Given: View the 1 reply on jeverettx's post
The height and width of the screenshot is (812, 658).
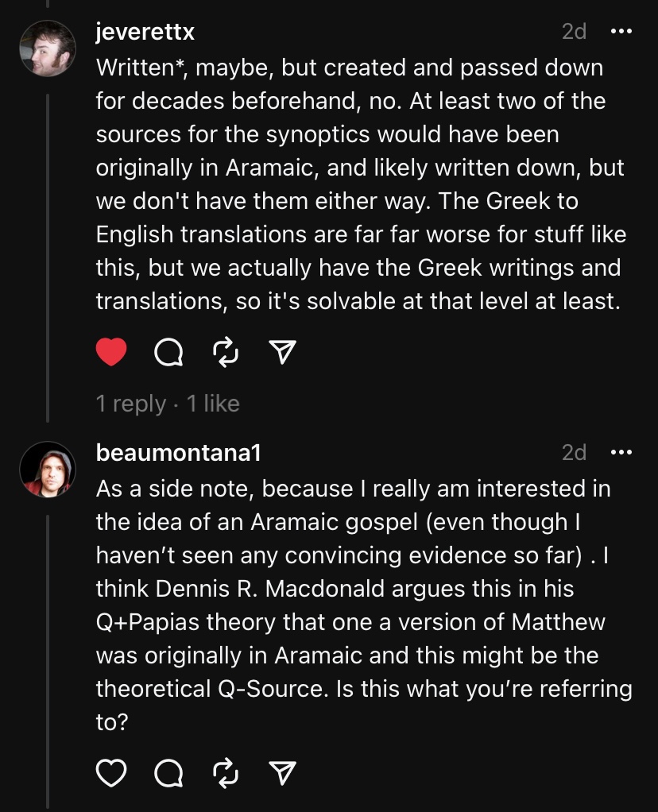Looking at the screenshot, I should pyautogui.click(x=131, y=404).
